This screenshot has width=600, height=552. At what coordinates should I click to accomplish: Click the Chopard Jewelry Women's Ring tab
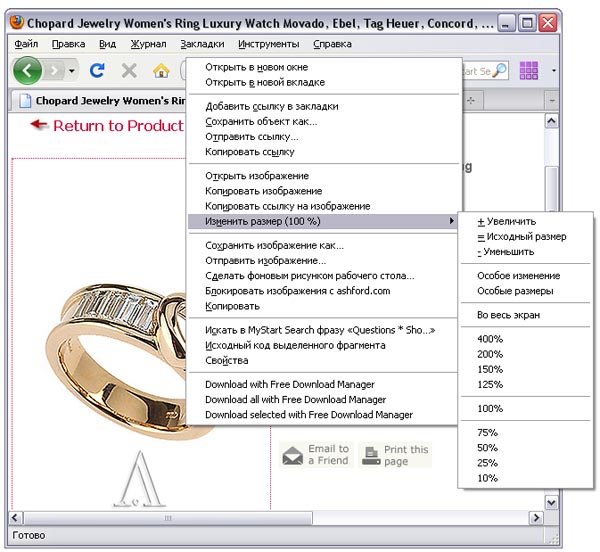98,101
